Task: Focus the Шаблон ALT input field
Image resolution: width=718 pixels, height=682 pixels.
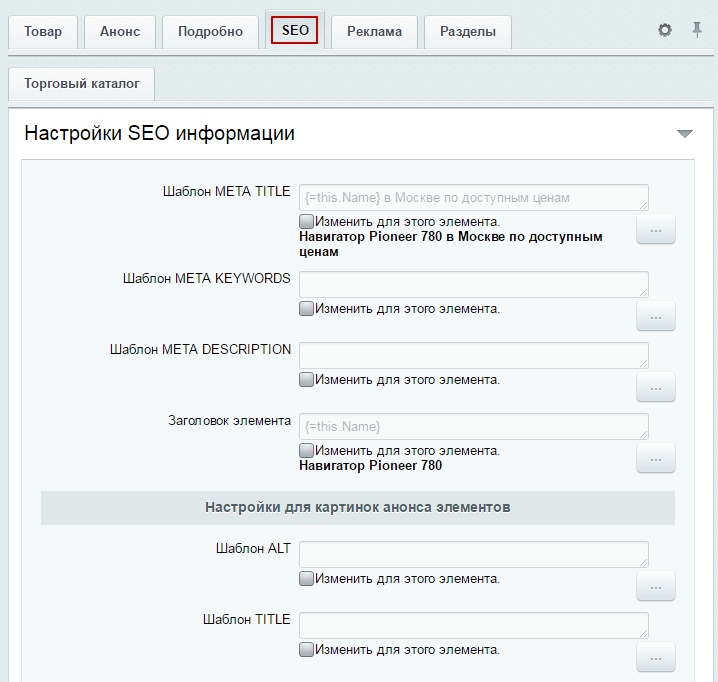Action: [x=473, y=554]
